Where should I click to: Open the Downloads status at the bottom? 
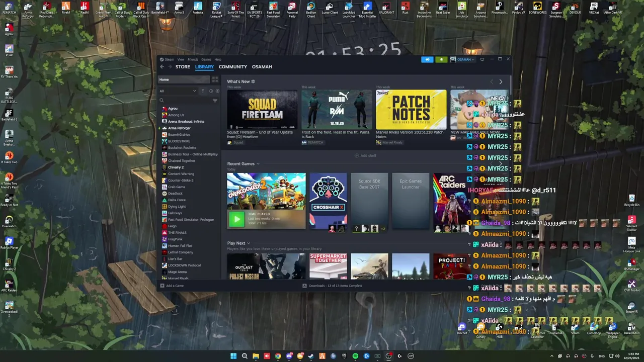coord(333,286)
